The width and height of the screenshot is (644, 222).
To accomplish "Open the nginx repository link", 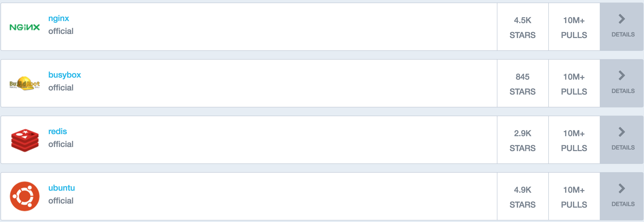I will click(x=59, y=18).
